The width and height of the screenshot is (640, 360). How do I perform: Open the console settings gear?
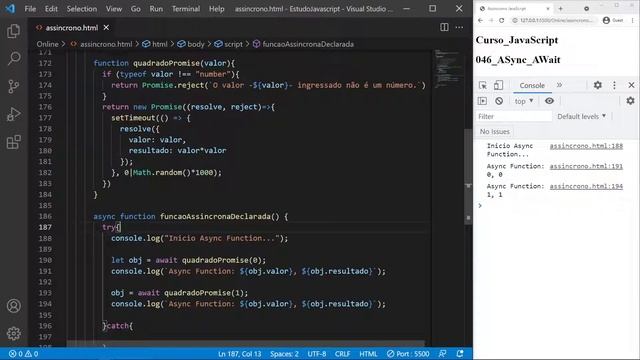coord(631,100)
